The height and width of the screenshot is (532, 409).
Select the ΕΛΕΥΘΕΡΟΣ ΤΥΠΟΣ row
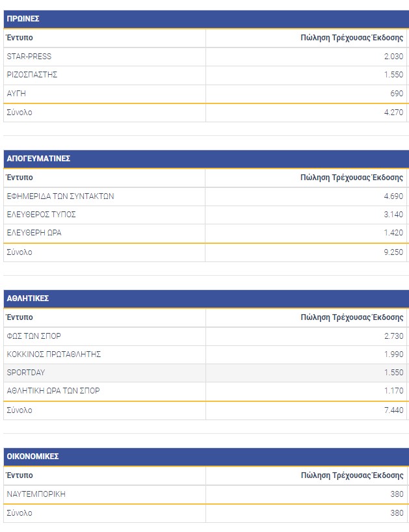tap(42, 215)
